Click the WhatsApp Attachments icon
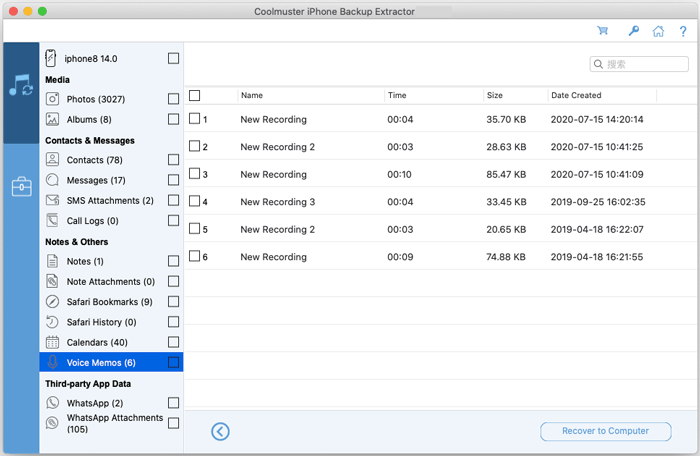Viewport: 700px width, 456px height. (52, 423)
